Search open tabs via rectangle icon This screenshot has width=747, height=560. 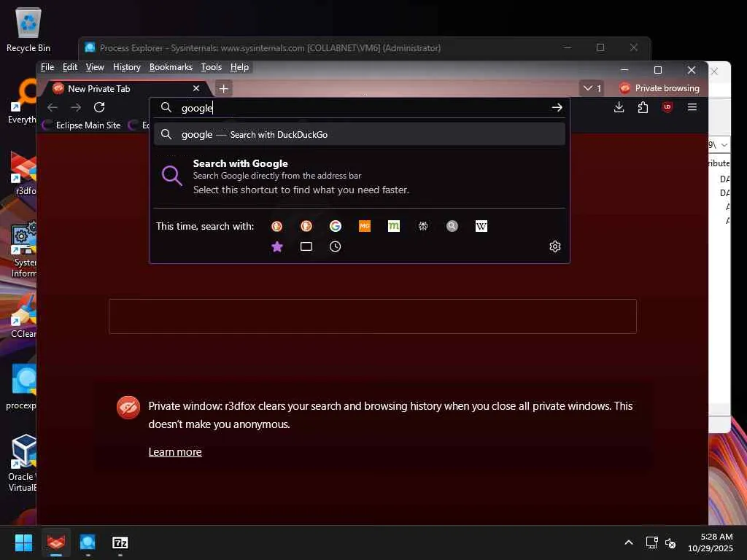coord(306,246)
